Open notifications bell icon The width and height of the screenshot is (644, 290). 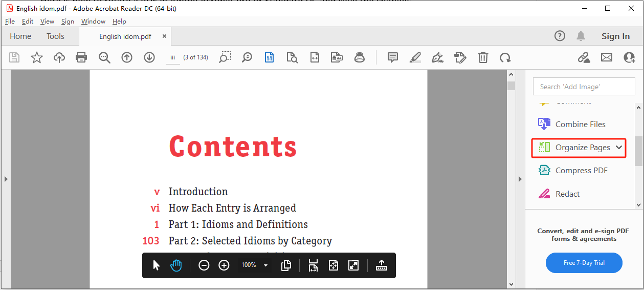coord(581,36)
